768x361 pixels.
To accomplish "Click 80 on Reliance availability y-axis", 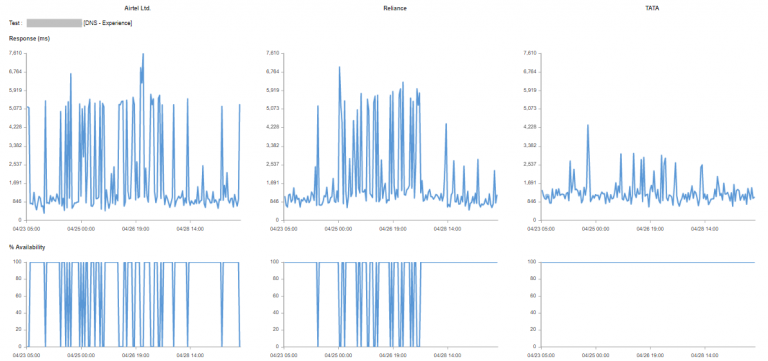I will [x=276, y=279].
